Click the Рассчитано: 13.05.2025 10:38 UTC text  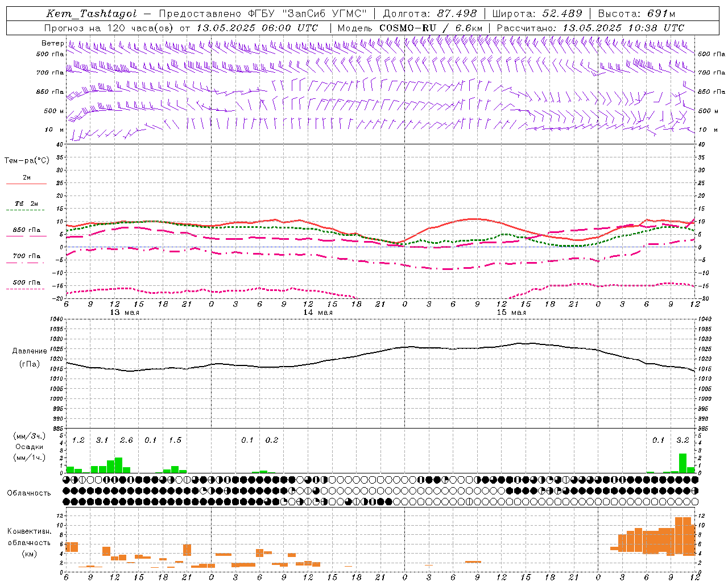pyautogui.click(x=590, y=28)
